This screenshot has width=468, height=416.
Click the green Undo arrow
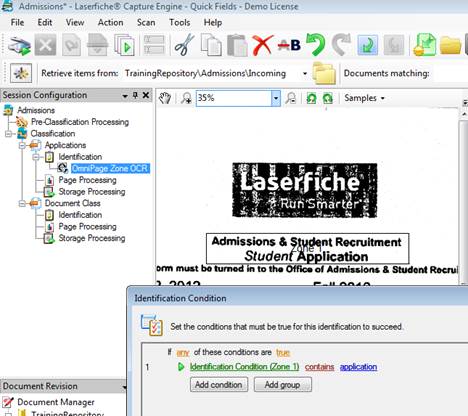[315, 45]
